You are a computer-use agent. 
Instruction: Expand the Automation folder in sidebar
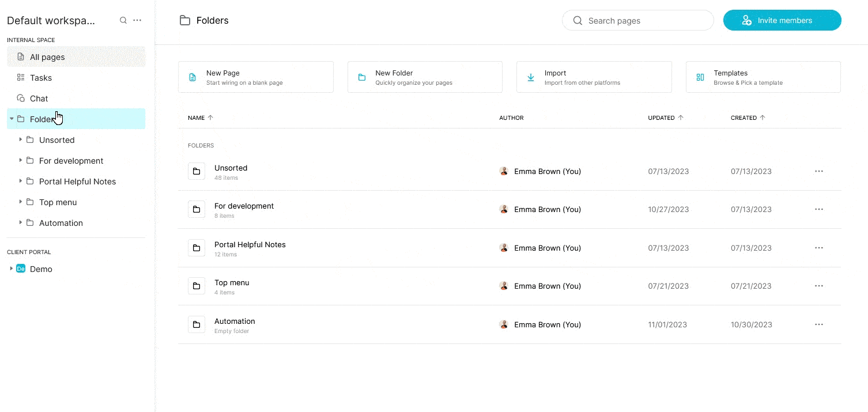tap(21, 222)
